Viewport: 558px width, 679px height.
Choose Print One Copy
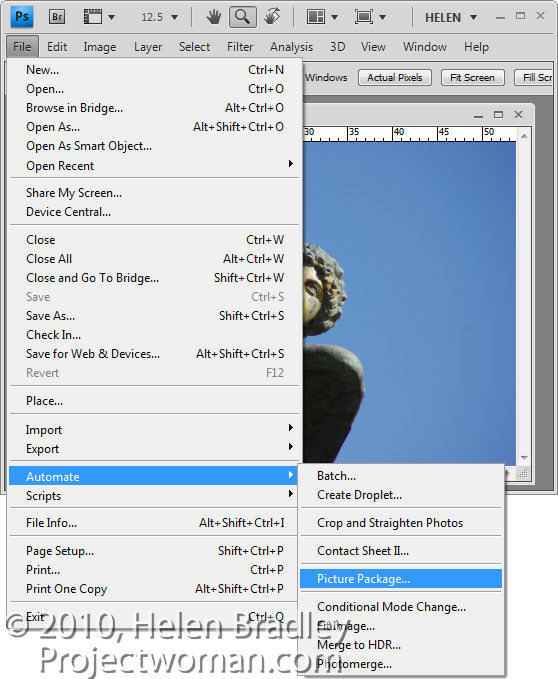click(155, 589)
